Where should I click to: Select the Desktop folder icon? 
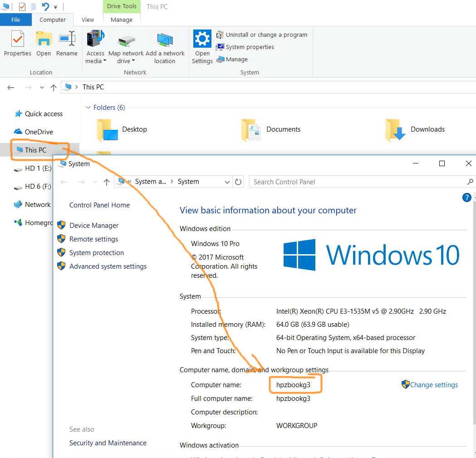(x=108, y=130)
